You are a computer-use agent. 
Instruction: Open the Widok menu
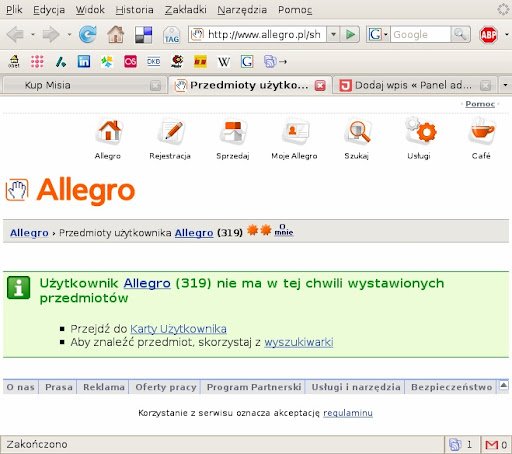point(90,10)
